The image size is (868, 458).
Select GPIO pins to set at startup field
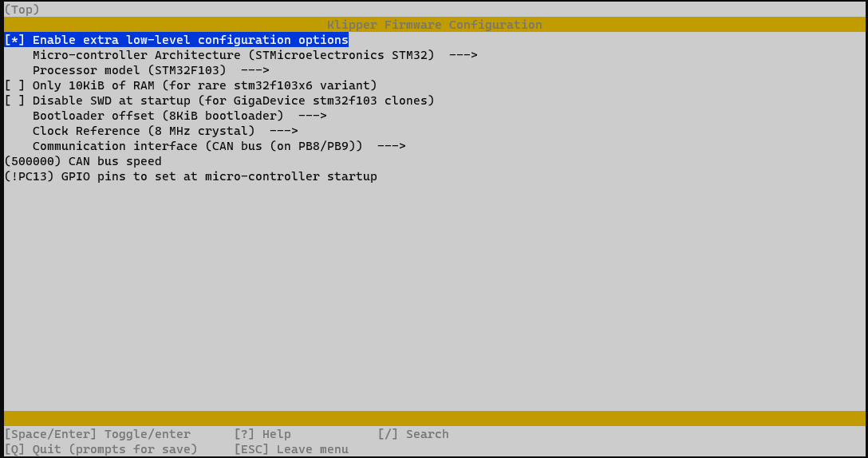click(191, 176)
